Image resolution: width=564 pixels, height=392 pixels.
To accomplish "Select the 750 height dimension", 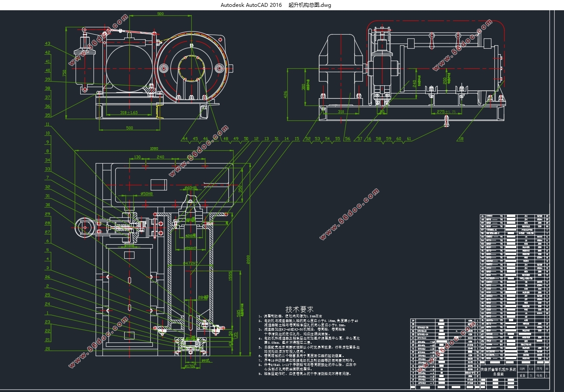I will 64,73.
